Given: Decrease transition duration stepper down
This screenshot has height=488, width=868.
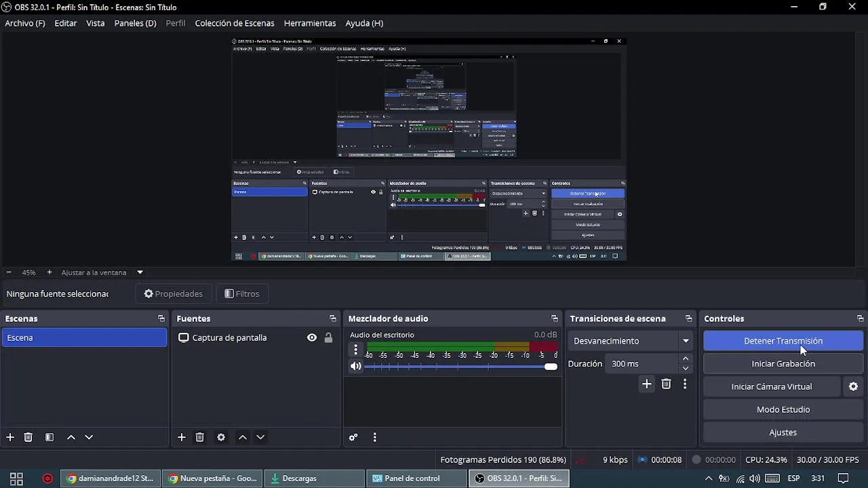Looking at the screenshot, I should coord(686,369).
